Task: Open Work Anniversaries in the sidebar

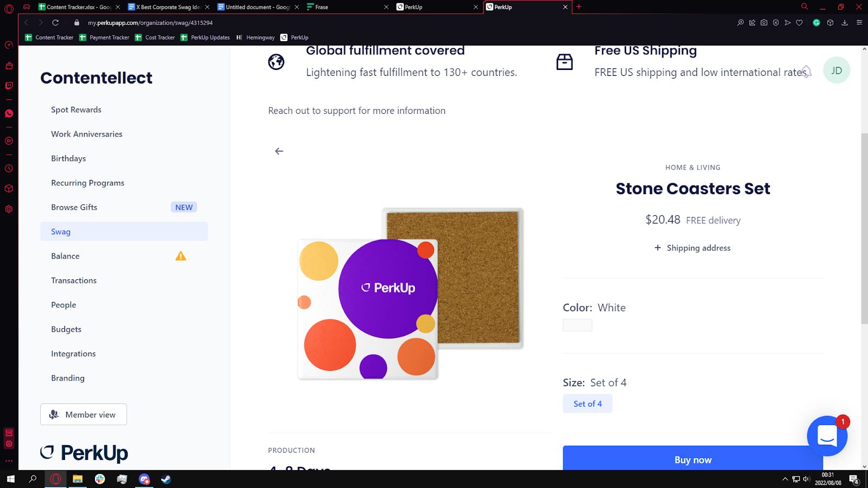Action: 87,134
